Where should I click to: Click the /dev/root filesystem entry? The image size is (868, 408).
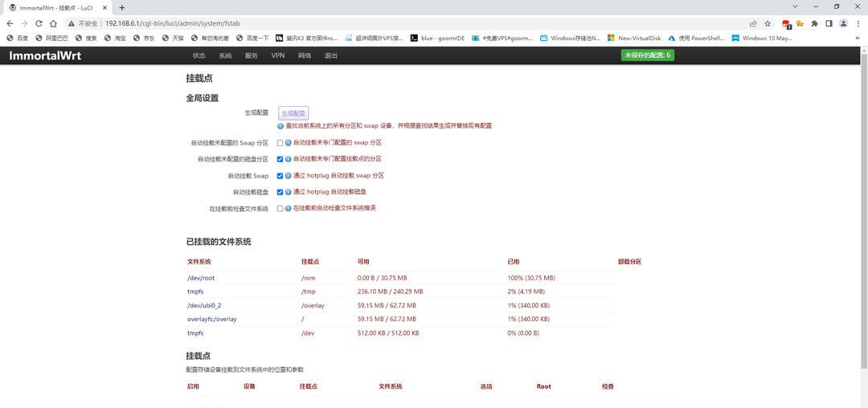click(201, 278)
